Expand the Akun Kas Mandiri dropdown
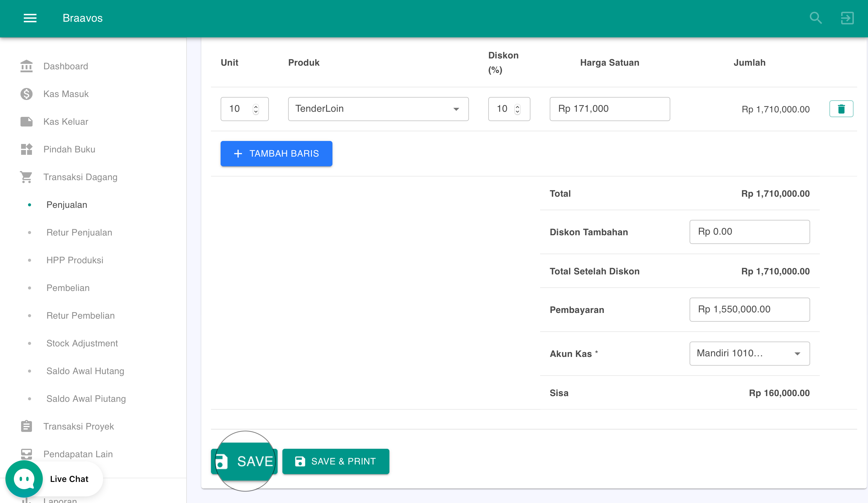Image resolution: width=868 pixels, height=503 pixels. [x=749, y=353]
